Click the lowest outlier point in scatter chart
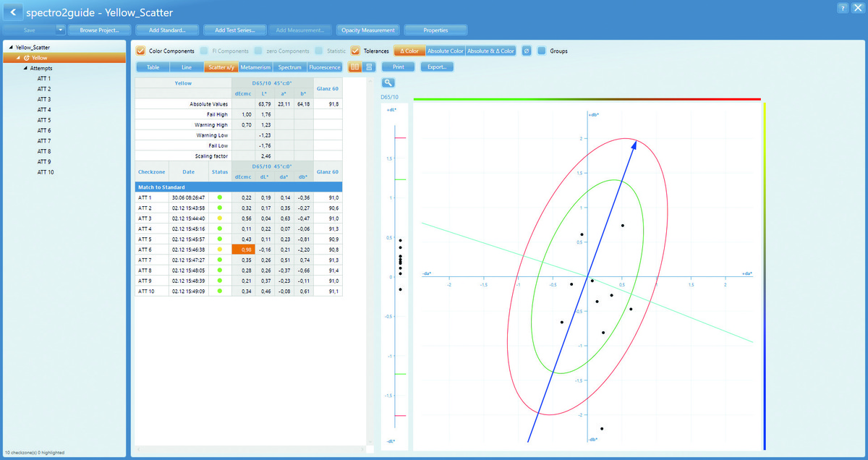Viewport: 868px width, 460px height. pyautogui.click(x=602, y=429)
